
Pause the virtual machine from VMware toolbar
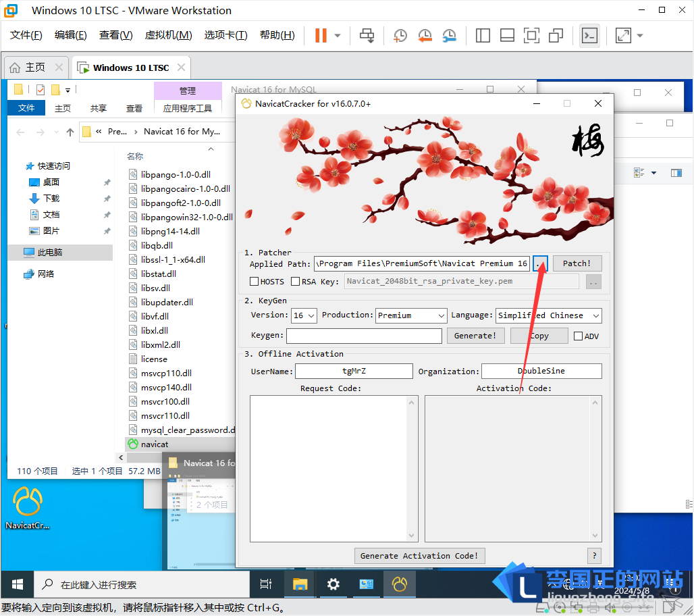pyautogui.click(x=321, y=35)
